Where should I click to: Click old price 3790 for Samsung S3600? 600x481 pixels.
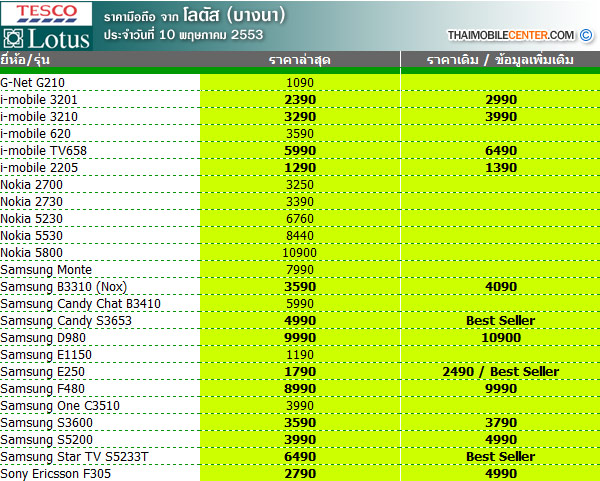tap(501, 423)
